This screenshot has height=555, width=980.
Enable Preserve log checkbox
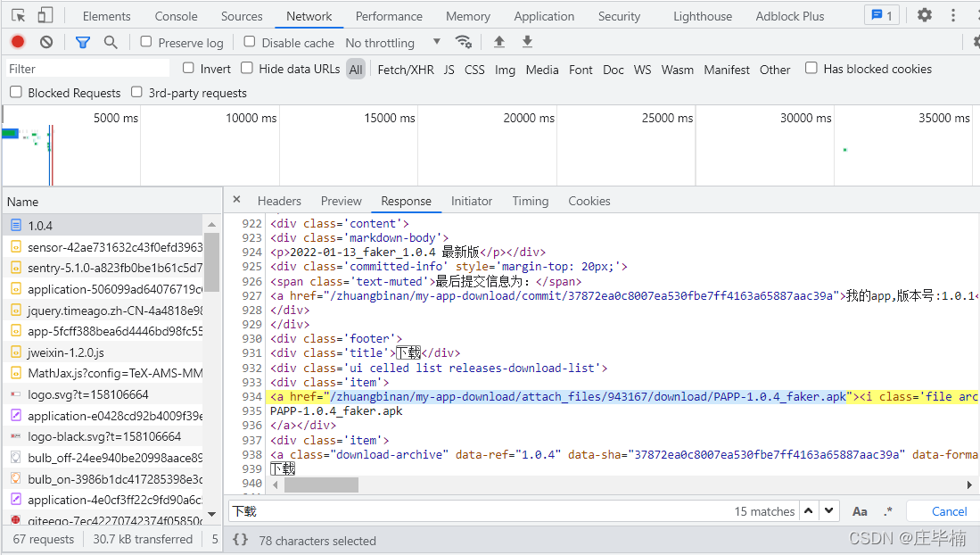click(x=146, y=41)
